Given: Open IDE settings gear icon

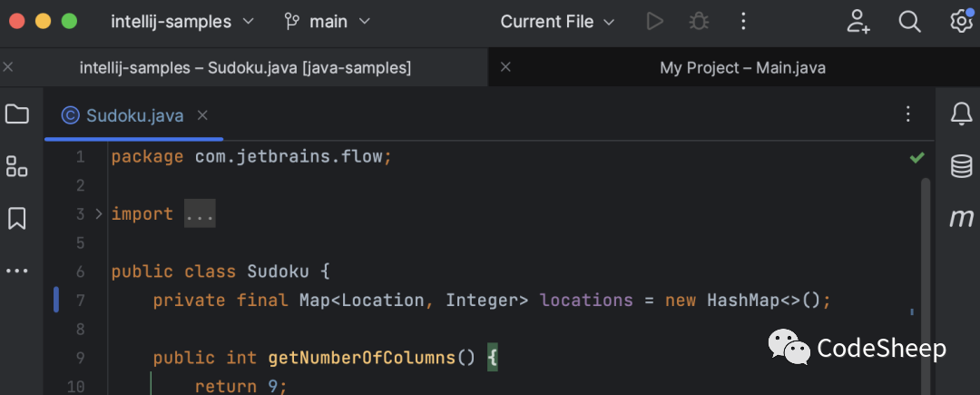Looking at the screenshot, I should (x=961, y=22).
